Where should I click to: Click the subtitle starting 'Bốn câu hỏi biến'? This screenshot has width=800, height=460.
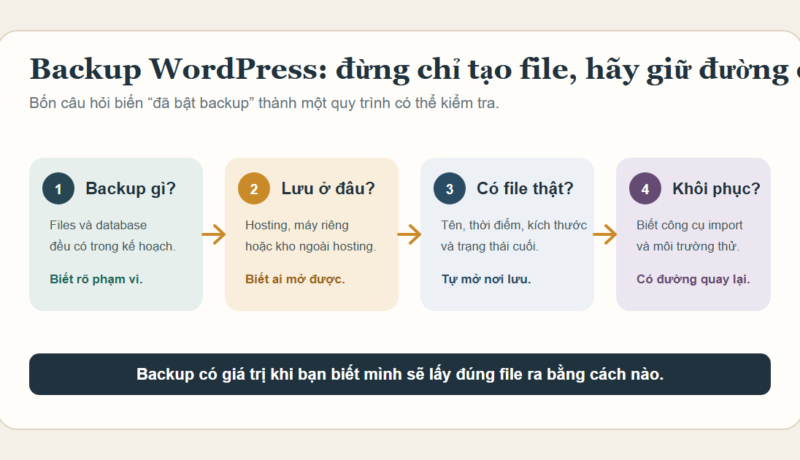click(264, 103)
